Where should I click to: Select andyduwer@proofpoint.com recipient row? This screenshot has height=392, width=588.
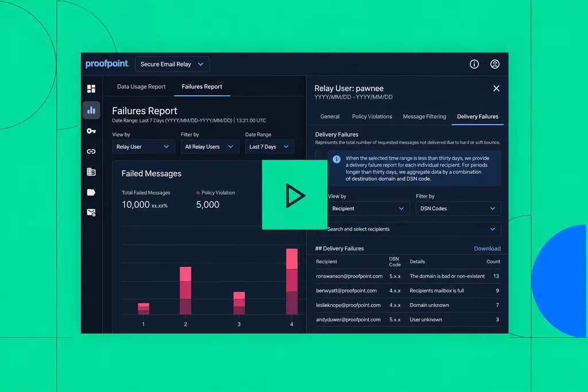pyautogui.click(x=408, y=320)
